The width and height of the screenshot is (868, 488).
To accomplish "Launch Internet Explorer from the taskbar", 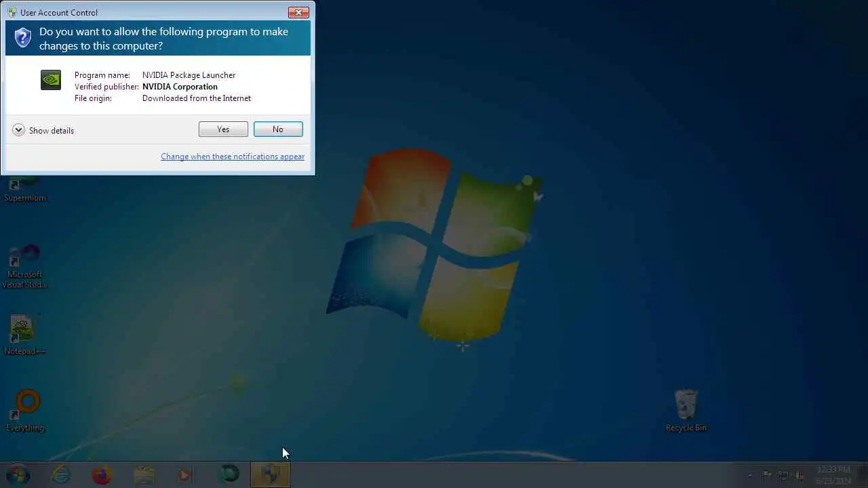I will (x=61, y=474).
